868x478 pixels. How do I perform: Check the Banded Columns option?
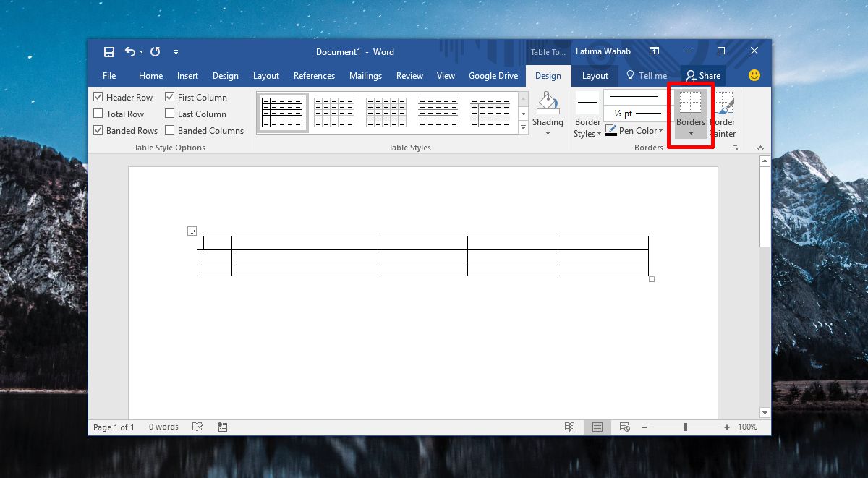[x=169, y=130]
